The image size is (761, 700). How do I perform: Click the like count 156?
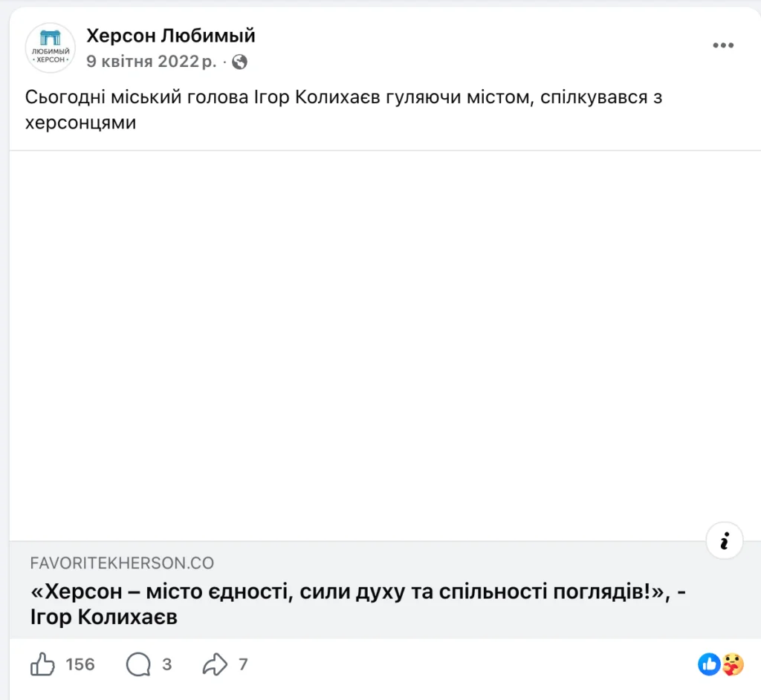coord(80,664)
